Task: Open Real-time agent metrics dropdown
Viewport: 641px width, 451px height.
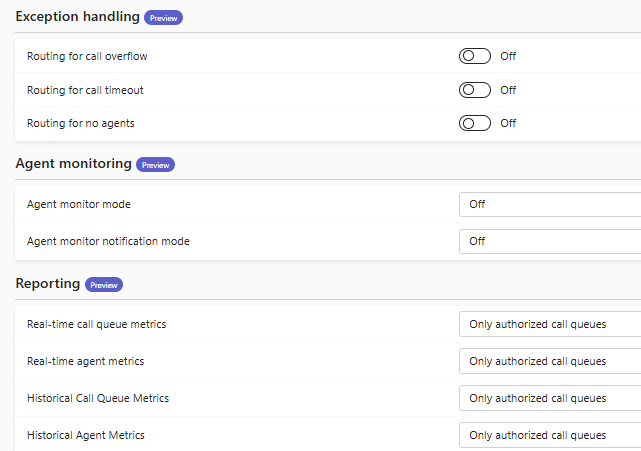Action: 550,361
